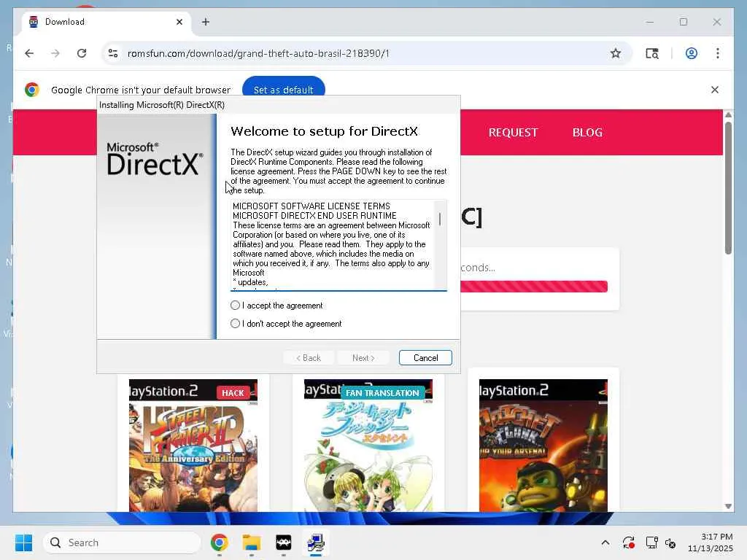
Task: Open Chrome from the taskbar
Action: click(x=219, y=542)
